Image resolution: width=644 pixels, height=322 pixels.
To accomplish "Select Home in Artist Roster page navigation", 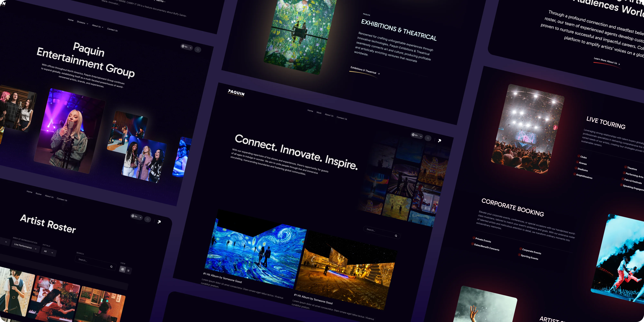I will point(29,192).
